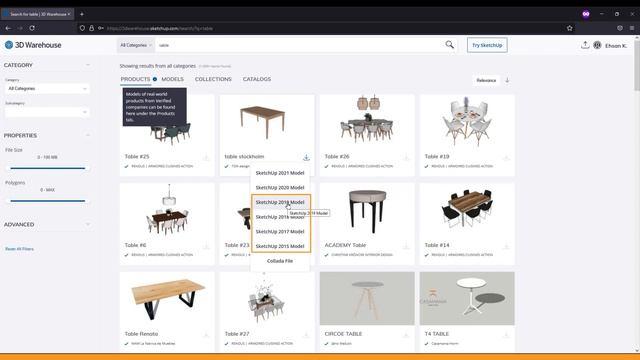Select SketchUp 2015 Model option
Screen dimensions: 640x360
click(280, 246)
